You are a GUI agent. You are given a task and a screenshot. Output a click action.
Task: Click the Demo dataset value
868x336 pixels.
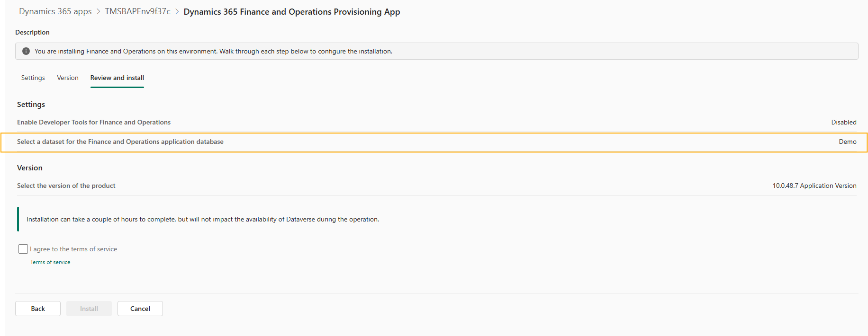848,141
